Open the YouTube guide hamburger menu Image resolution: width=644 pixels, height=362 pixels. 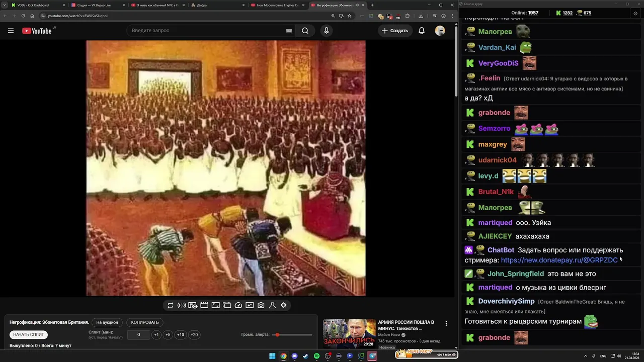[11, 31]
